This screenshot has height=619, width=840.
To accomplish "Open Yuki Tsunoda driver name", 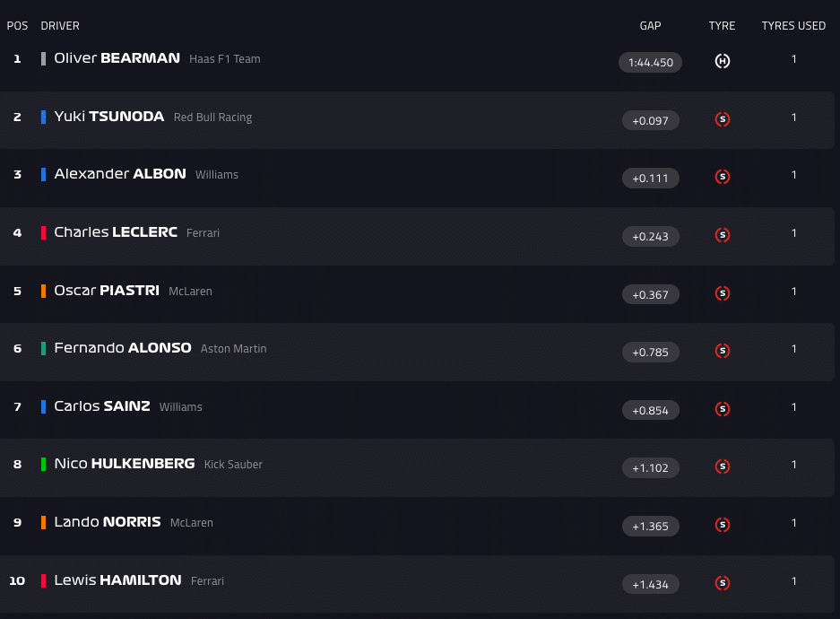I will click(x=108, y=117).
